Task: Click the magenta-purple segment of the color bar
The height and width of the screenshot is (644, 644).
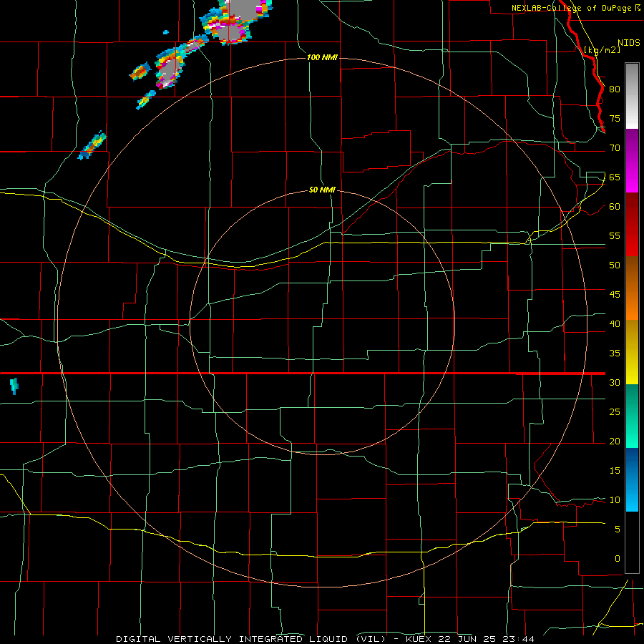Action: point(632,160)
